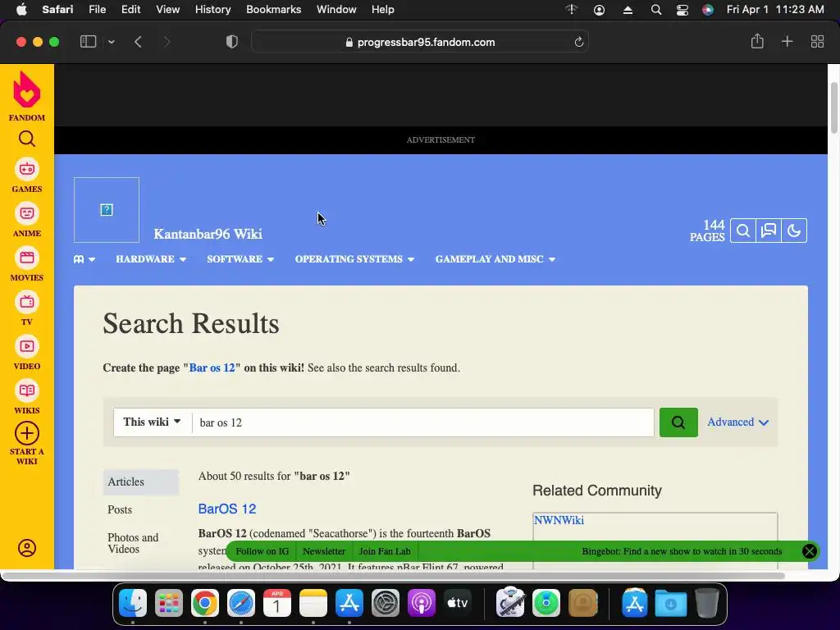Expand the Advanced search options

[737, 422]
